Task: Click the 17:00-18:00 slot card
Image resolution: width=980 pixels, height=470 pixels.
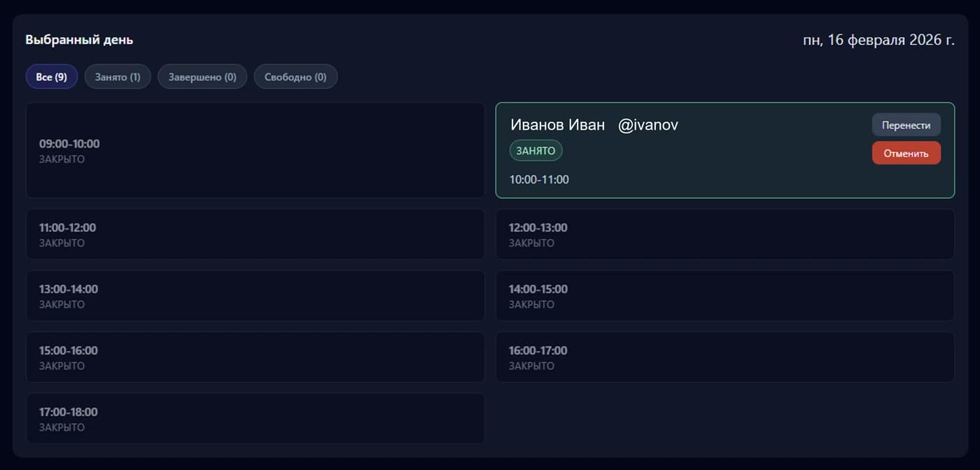Action: click(255, 419)
